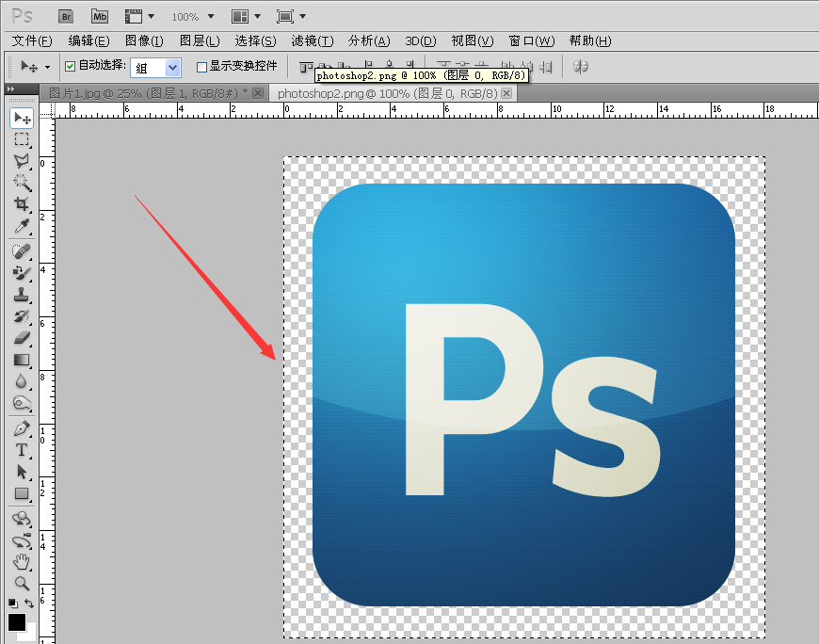Screen dimensions: 819x644
Task: Select the Polygonal Lasso tool
Action: coord(22,161)
